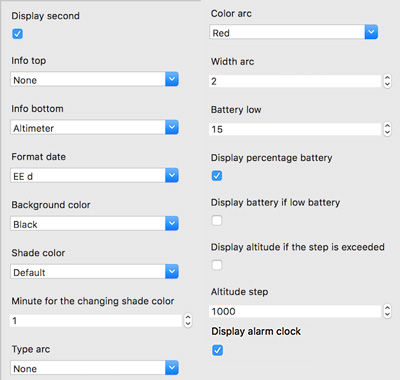
Task: Open the Info top dropdown
Action: coord(94,79)
